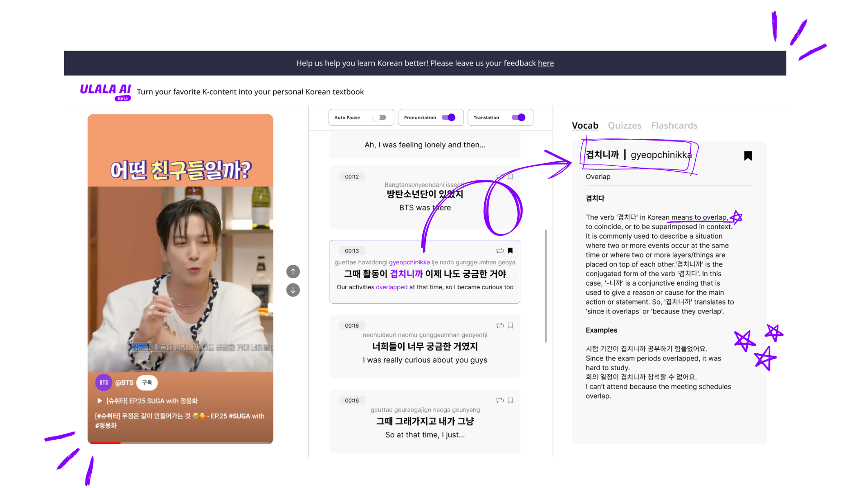The height and width of the screenshot is (488, 868).
Task: Bookmark the 00:16 neohuideuri card
Action: (x=510, y=326)
